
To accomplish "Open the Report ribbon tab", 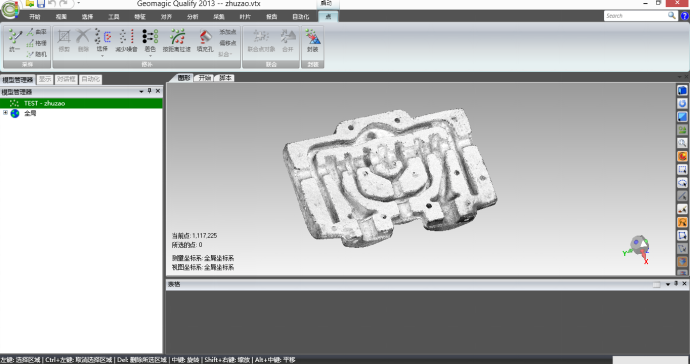I will [x=272, y=17].
